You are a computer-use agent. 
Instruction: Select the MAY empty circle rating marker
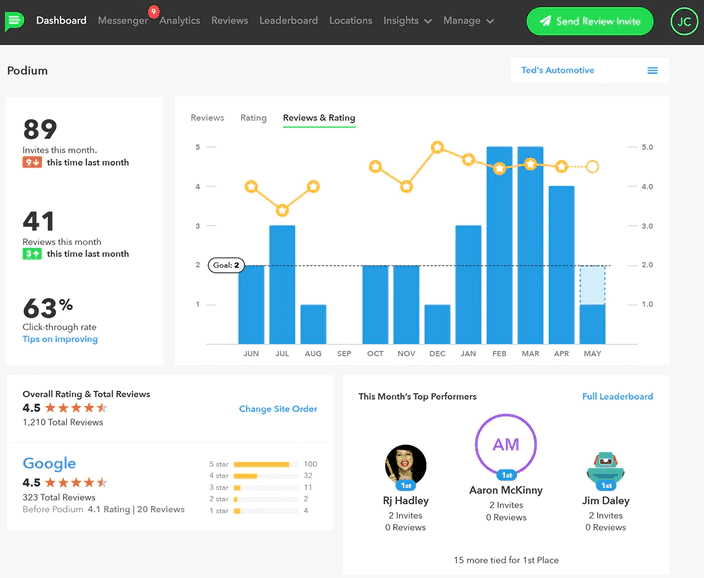click(593, 167)
